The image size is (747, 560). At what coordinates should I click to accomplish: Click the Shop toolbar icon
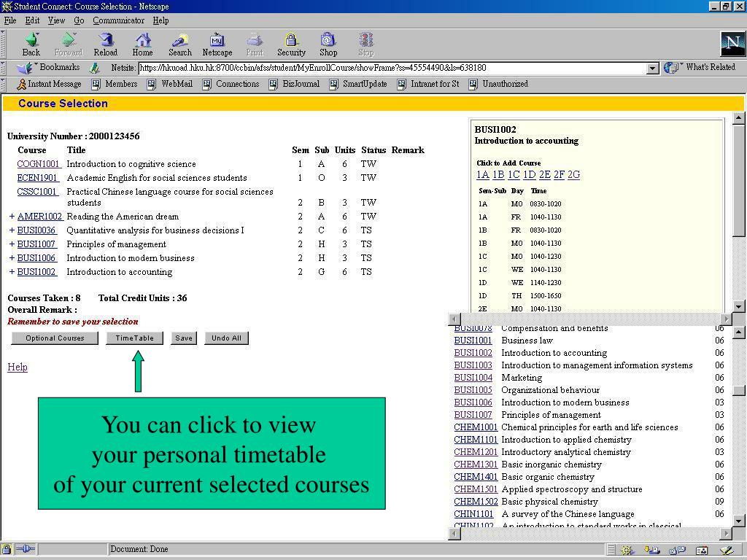[328, 40]
